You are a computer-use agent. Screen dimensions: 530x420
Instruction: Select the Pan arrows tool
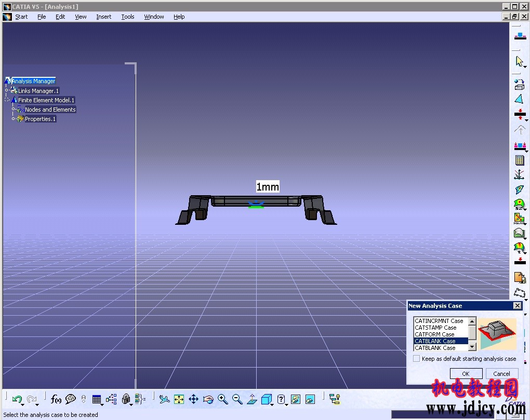pyautogui.click(x=193, y=399)
